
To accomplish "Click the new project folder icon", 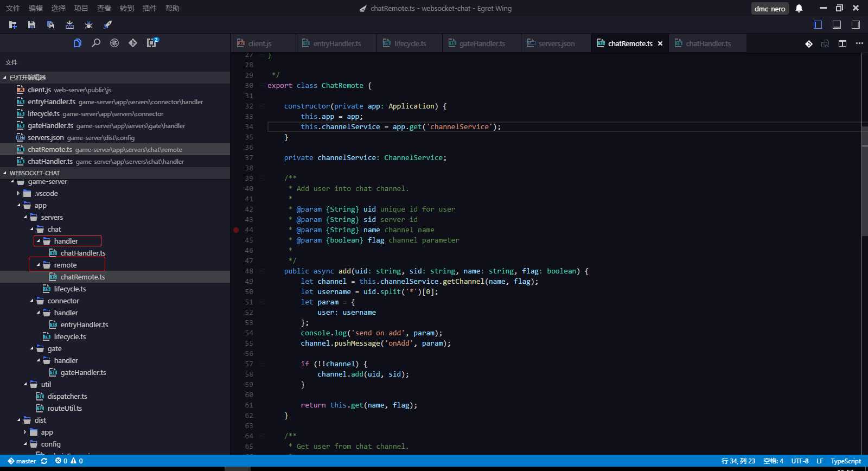I will pyautogui.click(x=13, y=25).
